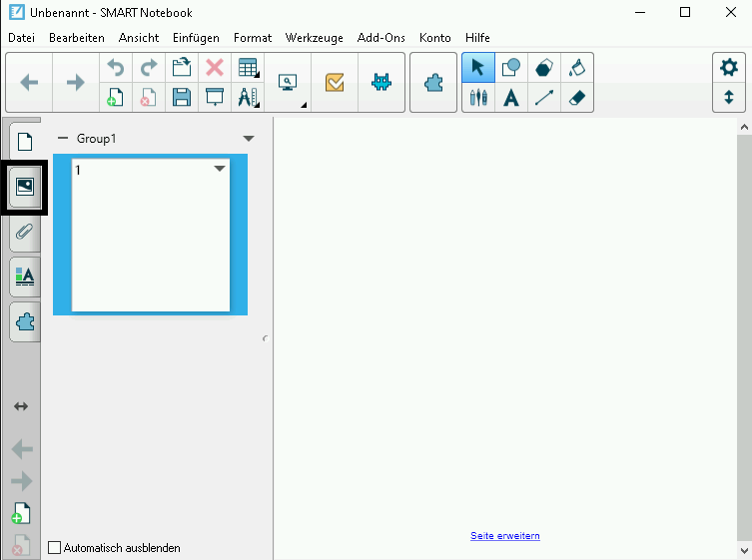
Task: Open the Group1 dropdown menu
Action: pos(249,139)
